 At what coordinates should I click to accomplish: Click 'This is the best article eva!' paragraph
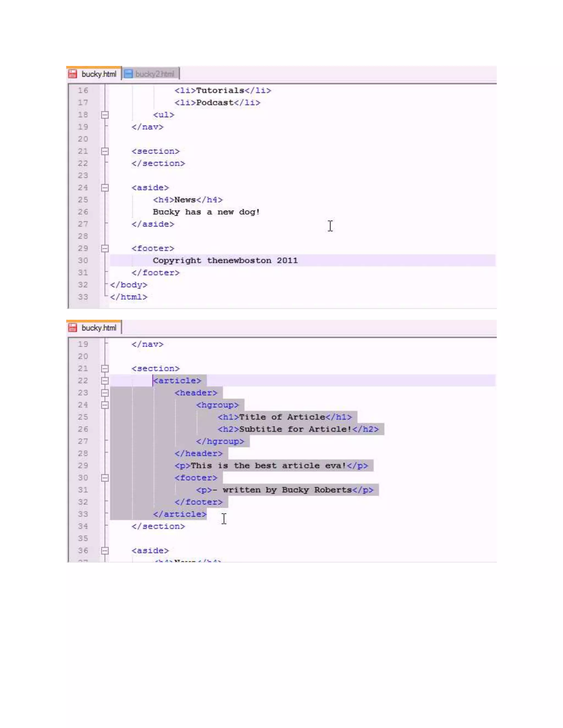point(271,466)
